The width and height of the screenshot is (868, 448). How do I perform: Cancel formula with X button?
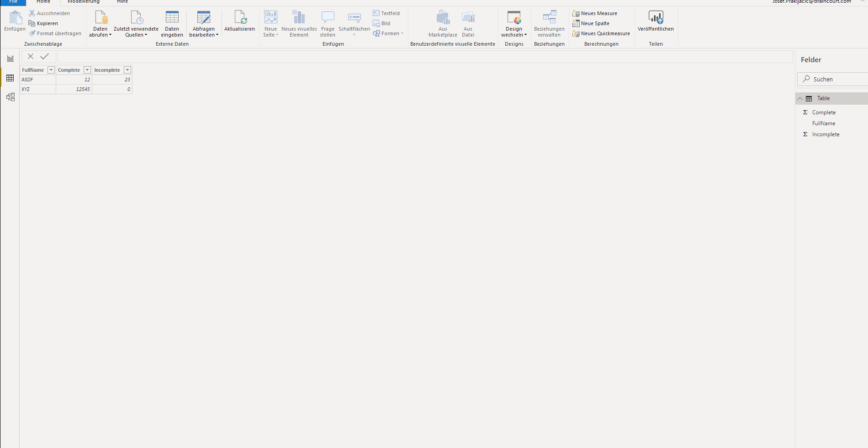[x=31, y=56]
